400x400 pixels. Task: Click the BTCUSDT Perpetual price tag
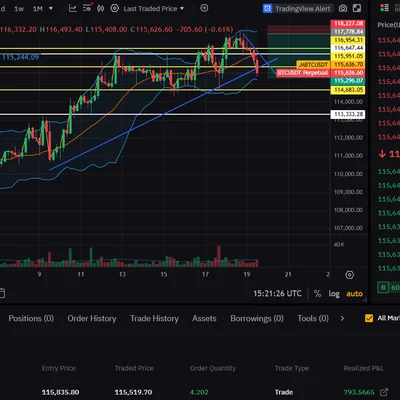(303, 73)
